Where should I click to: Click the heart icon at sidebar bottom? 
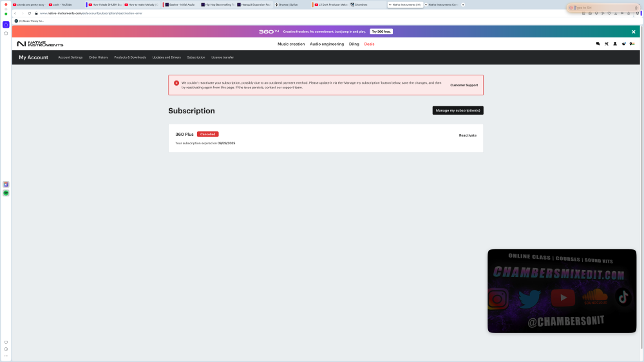tap(6, 342)
